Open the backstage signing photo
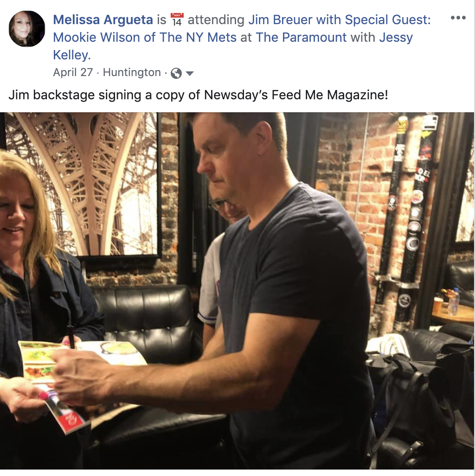The width and height of the screenshot is (475, 476). click(x=237, y=291)
